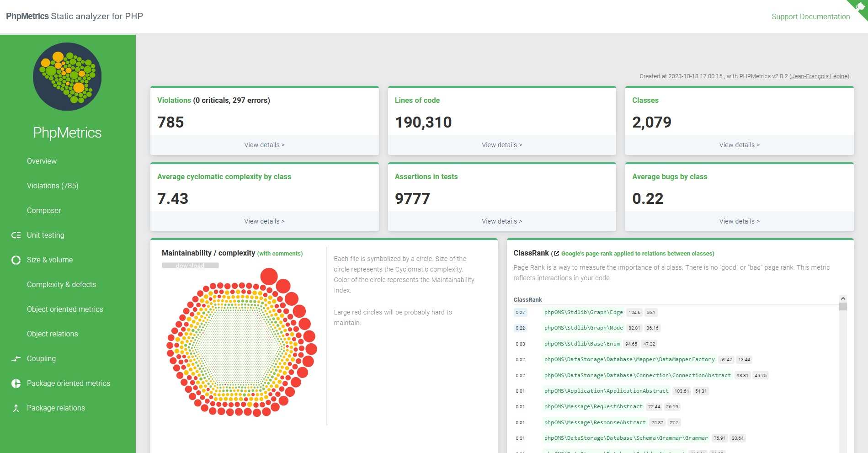
Task: Open Complexity & defects page
Action: click(61, 284)
